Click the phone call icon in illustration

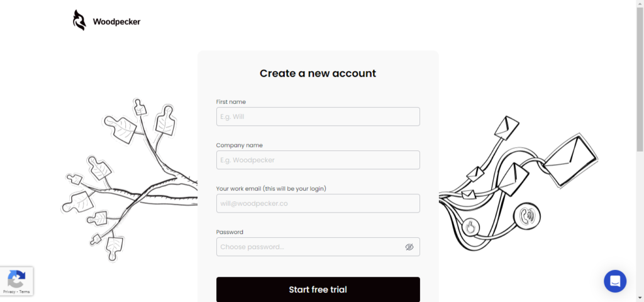coord(527,216)
